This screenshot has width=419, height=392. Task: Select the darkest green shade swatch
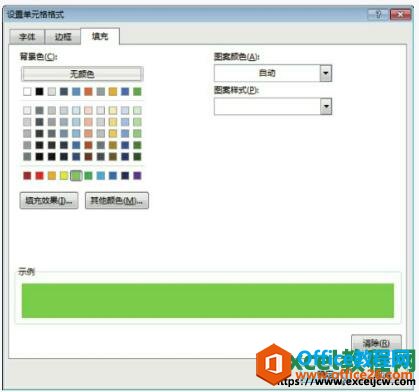click(137, 156)
